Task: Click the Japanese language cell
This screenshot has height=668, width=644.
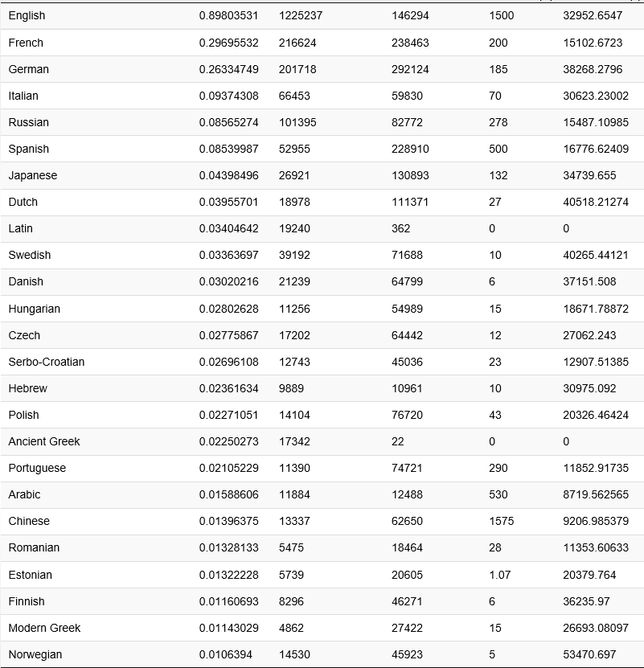Action: pos(32,175)
